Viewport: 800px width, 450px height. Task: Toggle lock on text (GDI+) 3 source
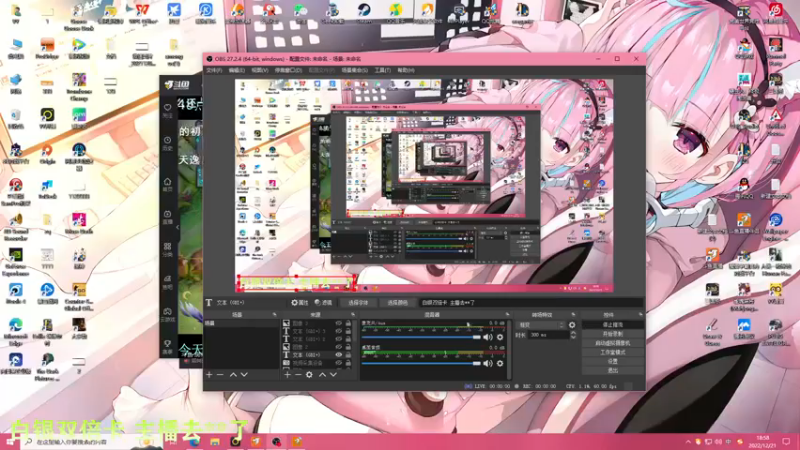[x=348, y=331]
